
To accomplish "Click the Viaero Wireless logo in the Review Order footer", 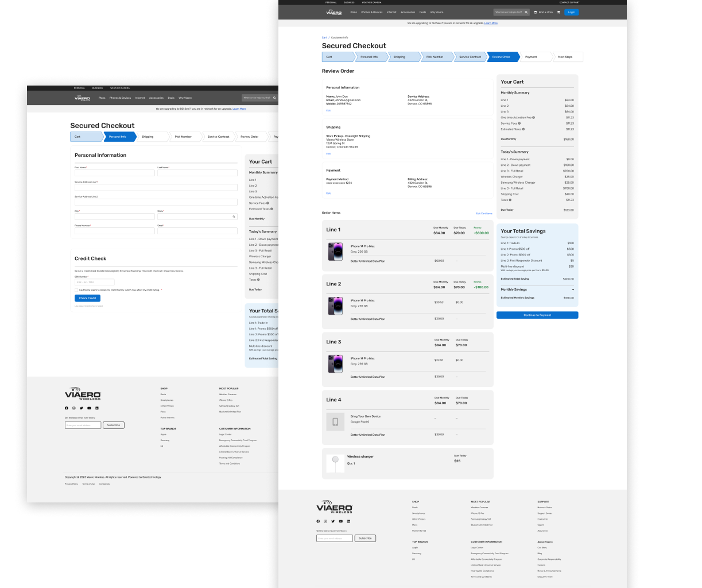I will [x=334, y=506].
